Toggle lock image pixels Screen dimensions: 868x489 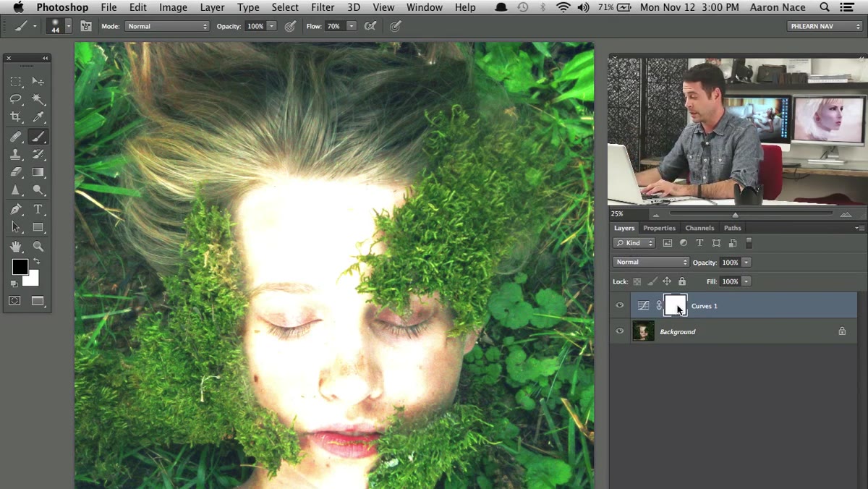[x=652, y=281]
